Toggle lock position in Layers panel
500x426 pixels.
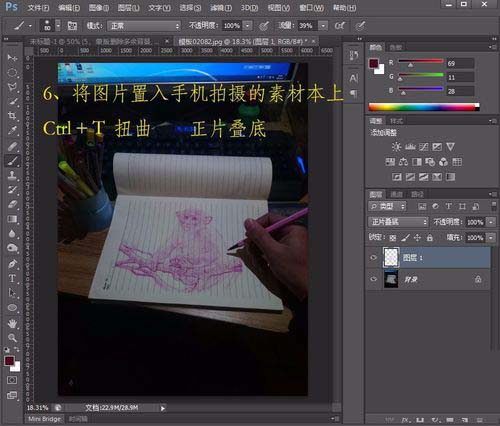pyautogui.click(x=417, y=238)
